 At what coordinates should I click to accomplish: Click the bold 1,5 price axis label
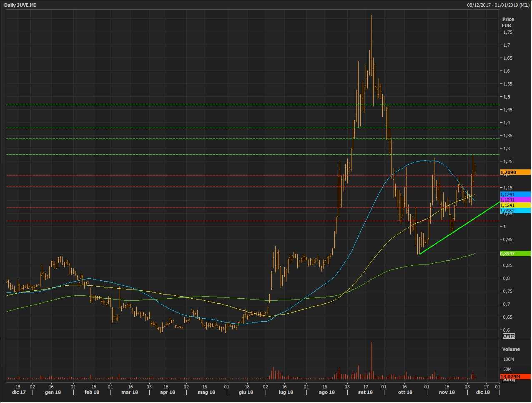tap(507, 97)
